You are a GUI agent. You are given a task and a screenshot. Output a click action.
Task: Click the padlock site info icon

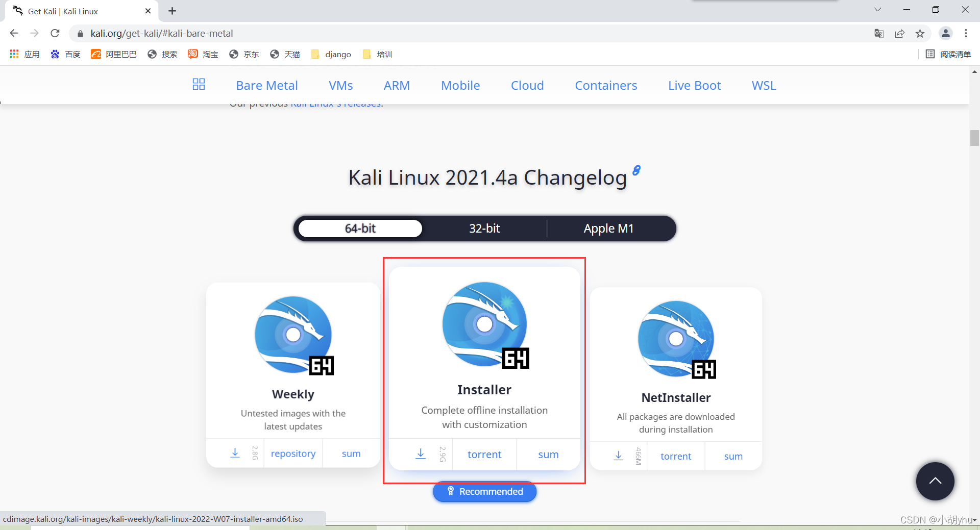pos(80,34)
